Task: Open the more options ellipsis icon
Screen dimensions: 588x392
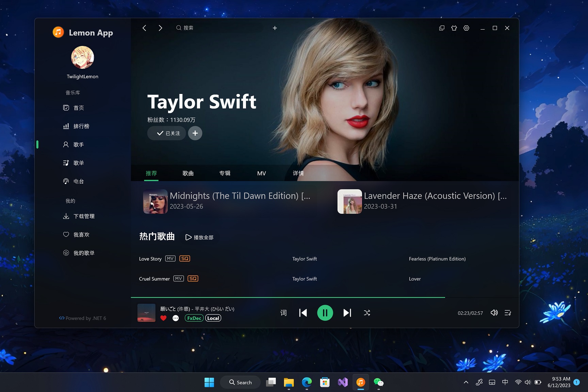Action: point(176,318)
